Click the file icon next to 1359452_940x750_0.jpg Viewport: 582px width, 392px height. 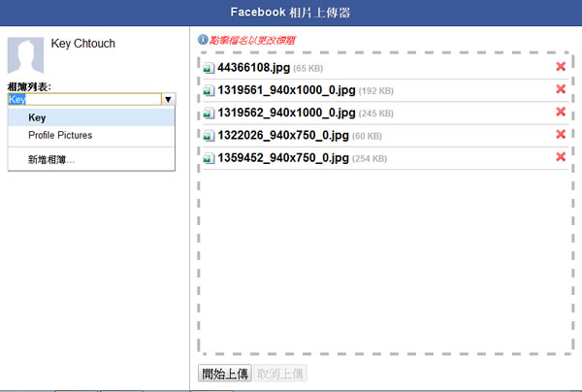210,158
